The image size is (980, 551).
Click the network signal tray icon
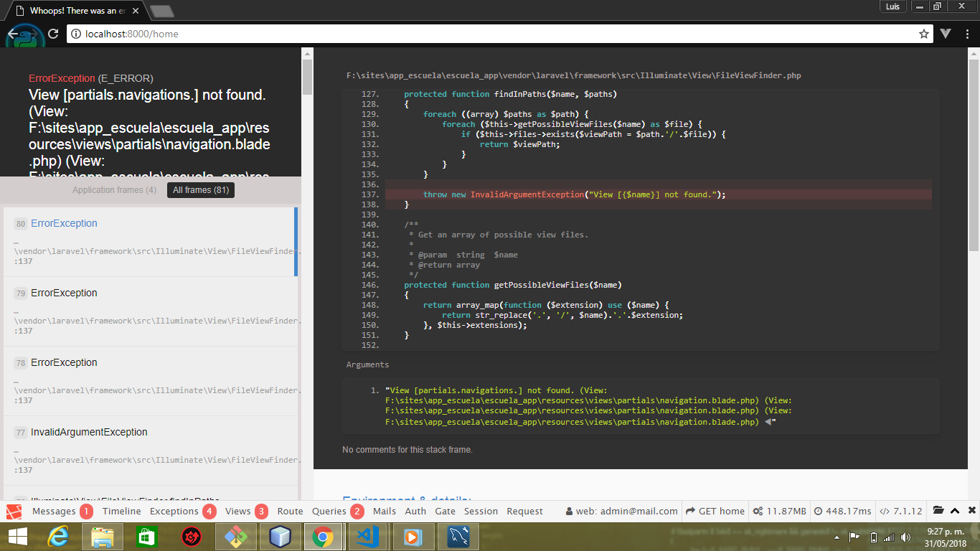[x=890, y=537]
